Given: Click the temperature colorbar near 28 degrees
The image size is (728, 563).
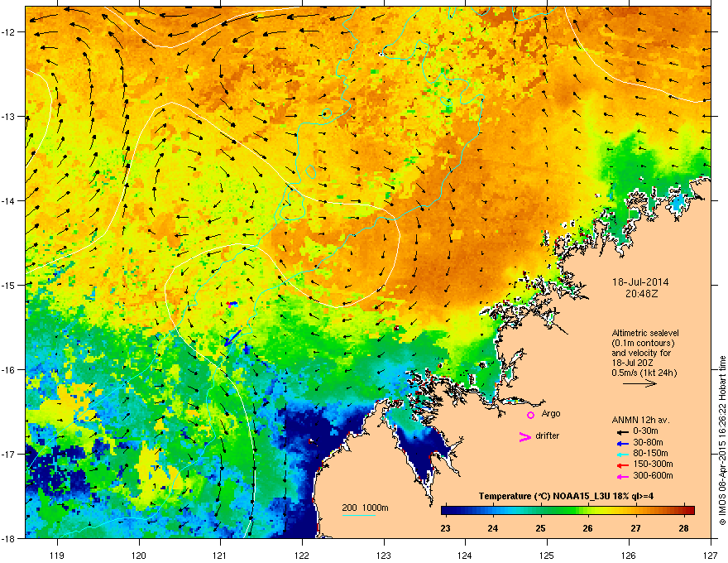Looking at the screenshot, I should point(683,510).
